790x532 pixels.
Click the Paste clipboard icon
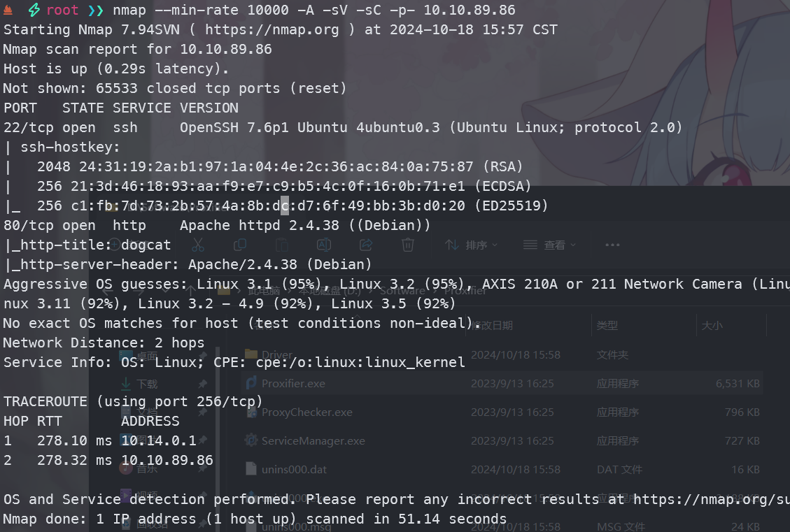coord(281,245)
